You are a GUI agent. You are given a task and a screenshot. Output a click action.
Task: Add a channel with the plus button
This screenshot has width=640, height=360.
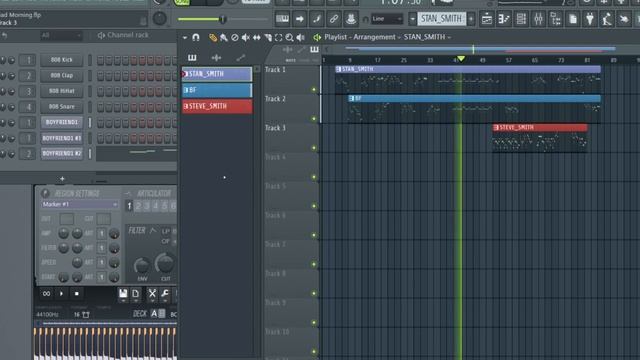point(62,179)
